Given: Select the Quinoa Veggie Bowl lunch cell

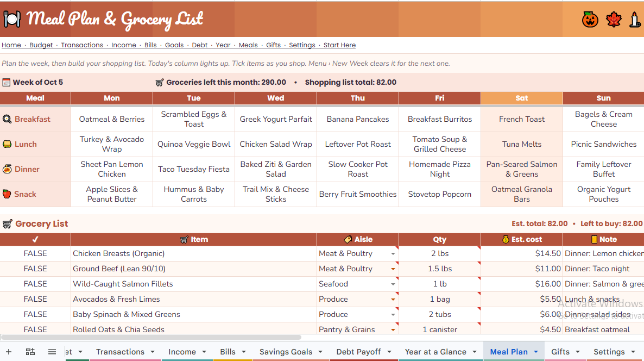Looking at the screenshot, I should (x=194, y=144).
